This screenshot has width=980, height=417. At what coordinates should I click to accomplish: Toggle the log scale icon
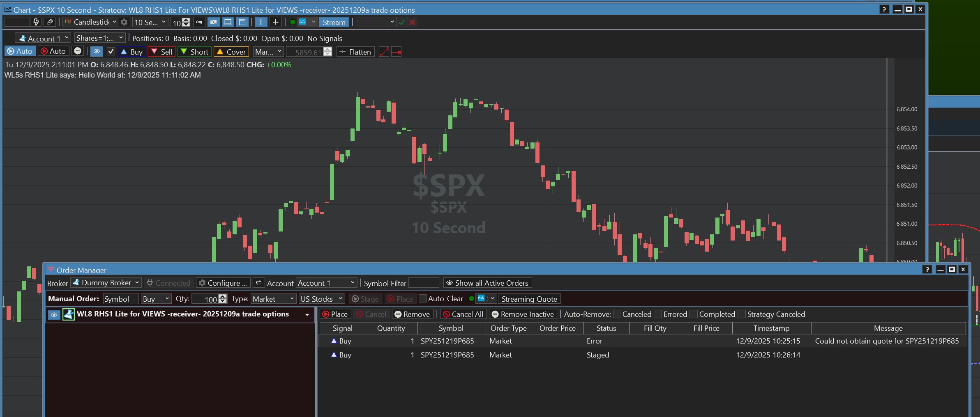click(x=199, y=22)
